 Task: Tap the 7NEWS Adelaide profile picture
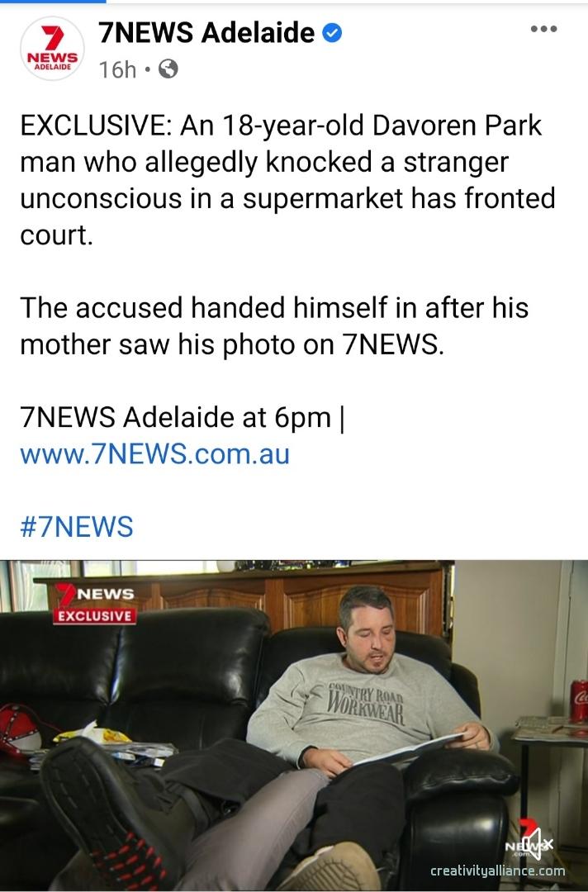click(x=52, y=49)
